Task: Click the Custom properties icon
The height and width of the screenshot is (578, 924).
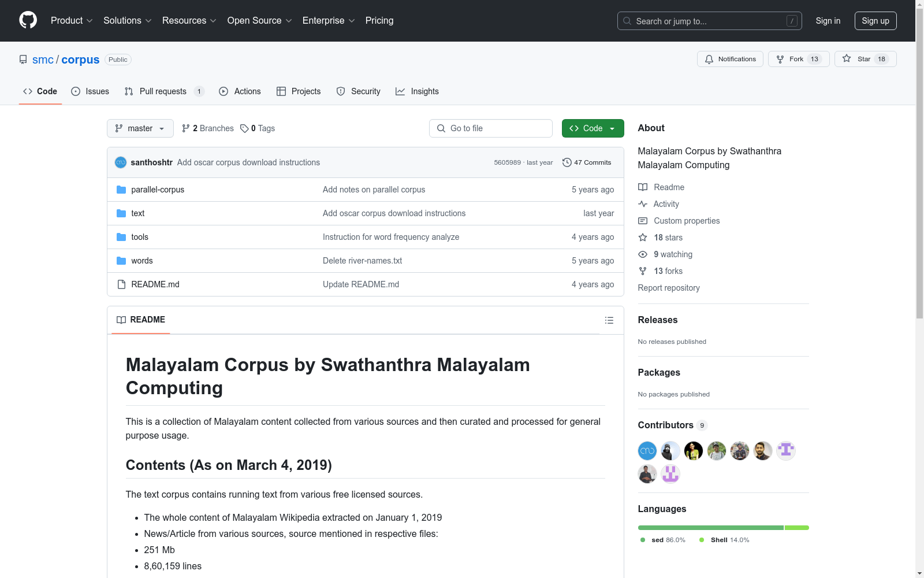Action: (x=643, y=221)
